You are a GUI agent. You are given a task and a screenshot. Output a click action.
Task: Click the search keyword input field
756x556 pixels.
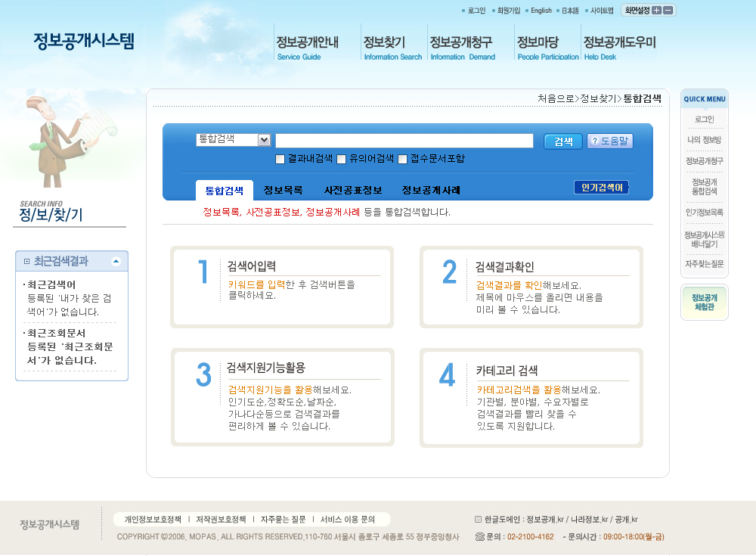point(404,141)
